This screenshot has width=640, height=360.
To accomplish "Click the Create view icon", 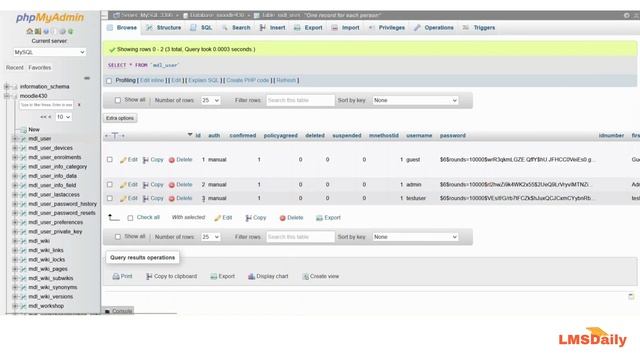I will click(305, 276).
